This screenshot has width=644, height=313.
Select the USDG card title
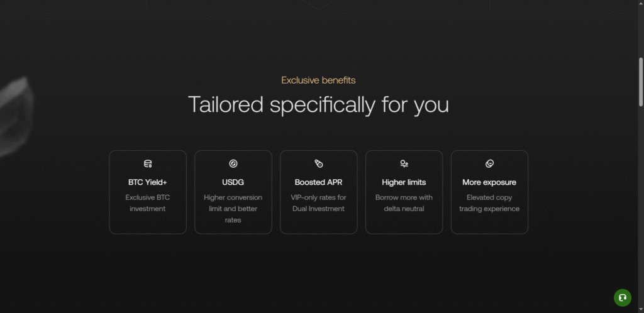233,182
